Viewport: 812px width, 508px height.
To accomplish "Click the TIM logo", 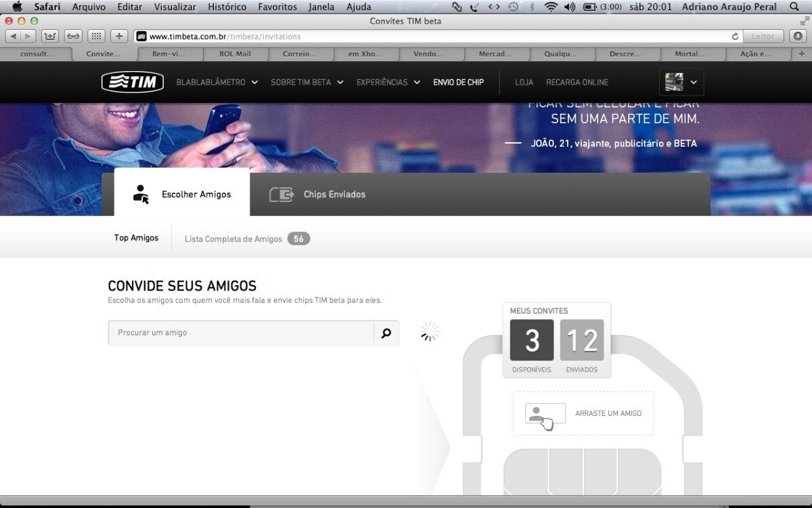I will point(133,82).
